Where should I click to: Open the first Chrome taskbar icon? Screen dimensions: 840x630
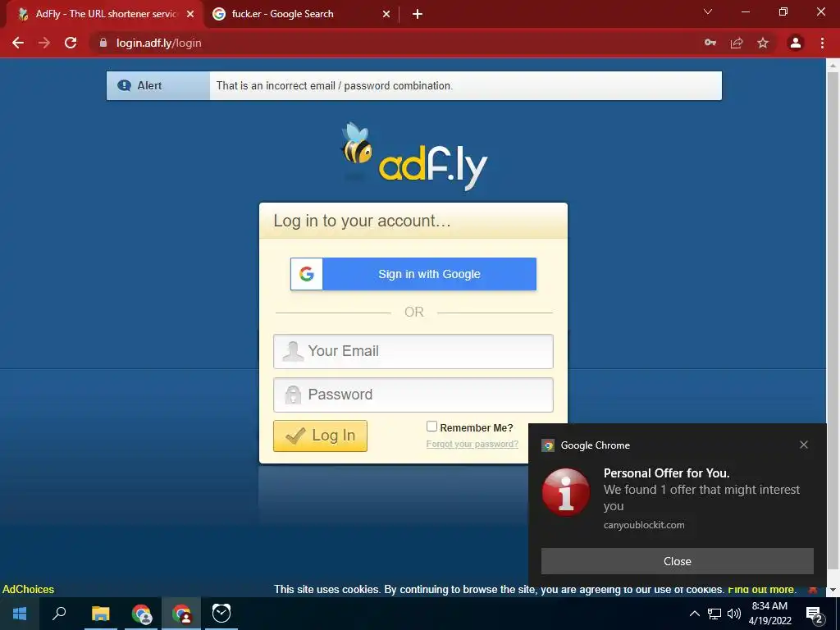tap(141, 614)
